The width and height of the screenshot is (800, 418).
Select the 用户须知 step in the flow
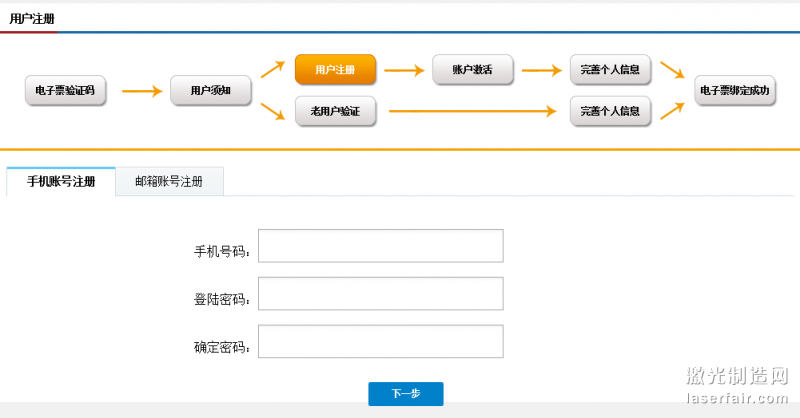coord(210,90)
